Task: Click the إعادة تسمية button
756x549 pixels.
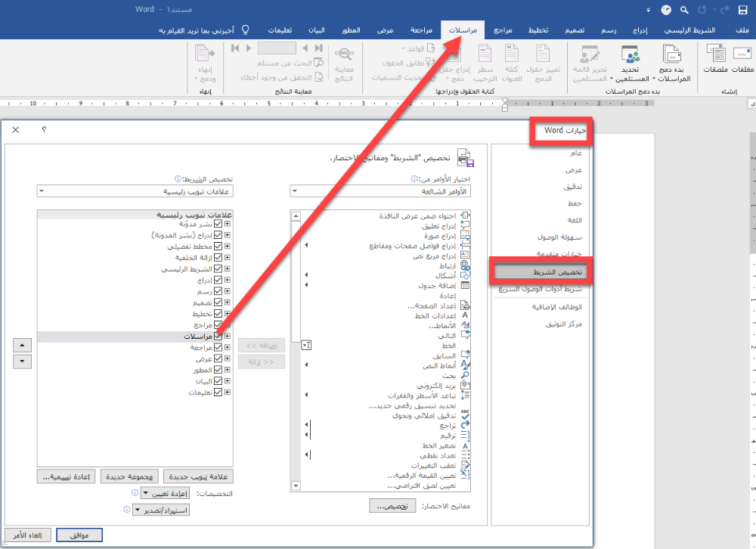Action: pos(66,476)
